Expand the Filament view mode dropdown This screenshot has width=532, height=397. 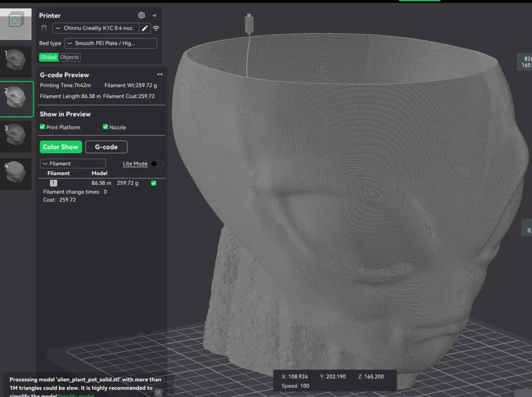coord(73,163)
